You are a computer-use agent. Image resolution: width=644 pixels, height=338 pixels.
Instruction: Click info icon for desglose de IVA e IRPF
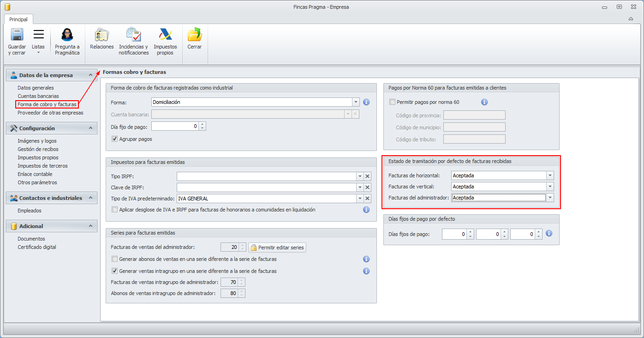(x=366, y=210)
